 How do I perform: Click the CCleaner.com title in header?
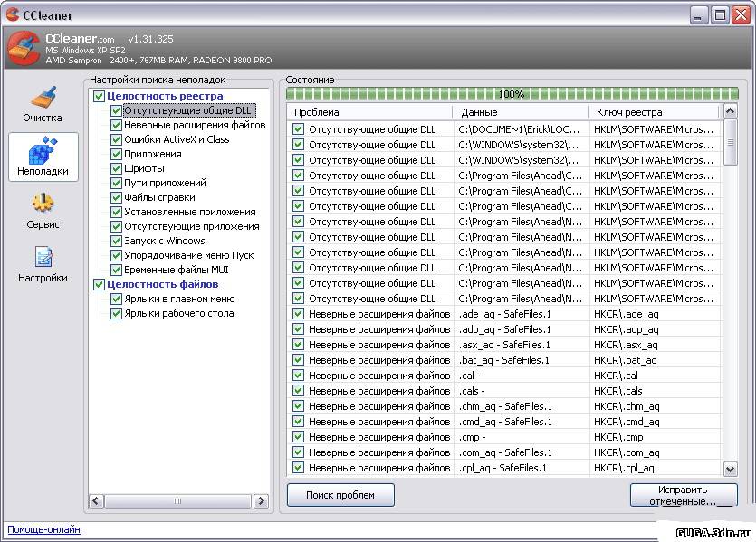80,39
